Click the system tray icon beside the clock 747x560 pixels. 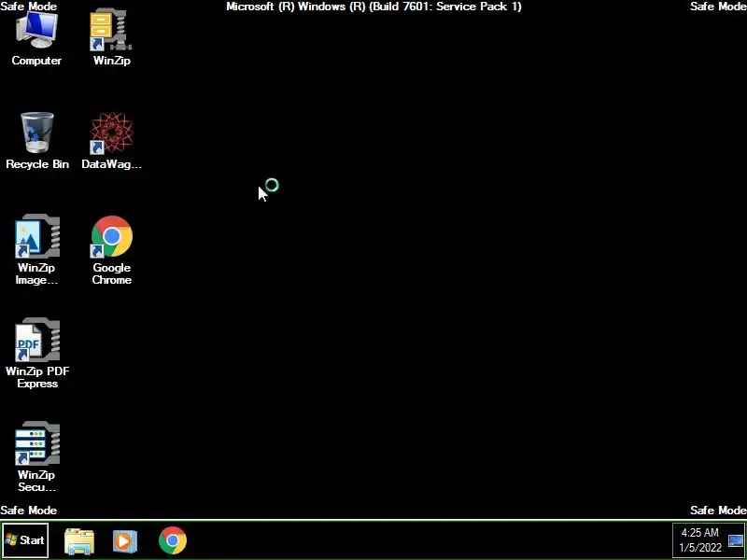736,540
